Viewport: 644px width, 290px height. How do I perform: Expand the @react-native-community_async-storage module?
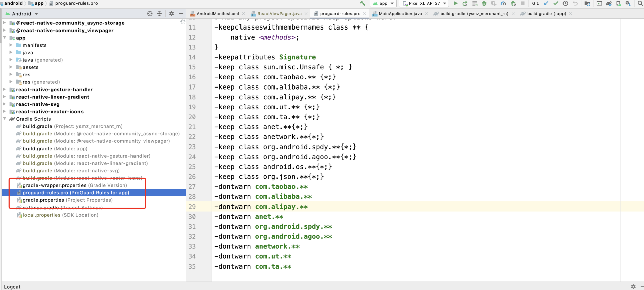click(5, 23)
